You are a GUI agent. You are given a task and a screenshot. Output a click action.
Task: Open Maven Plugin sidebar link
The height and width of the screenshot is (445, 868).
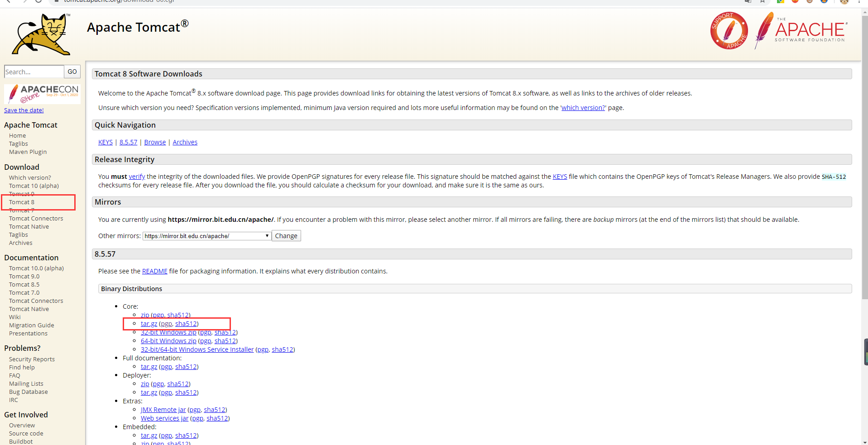(28, 152)
